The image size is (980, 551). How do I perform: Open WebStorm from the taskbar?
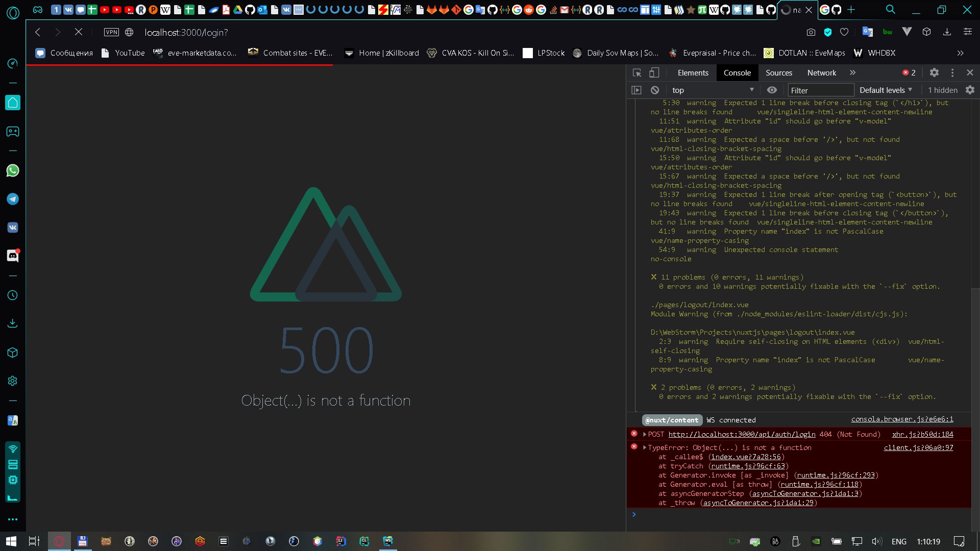387,541
